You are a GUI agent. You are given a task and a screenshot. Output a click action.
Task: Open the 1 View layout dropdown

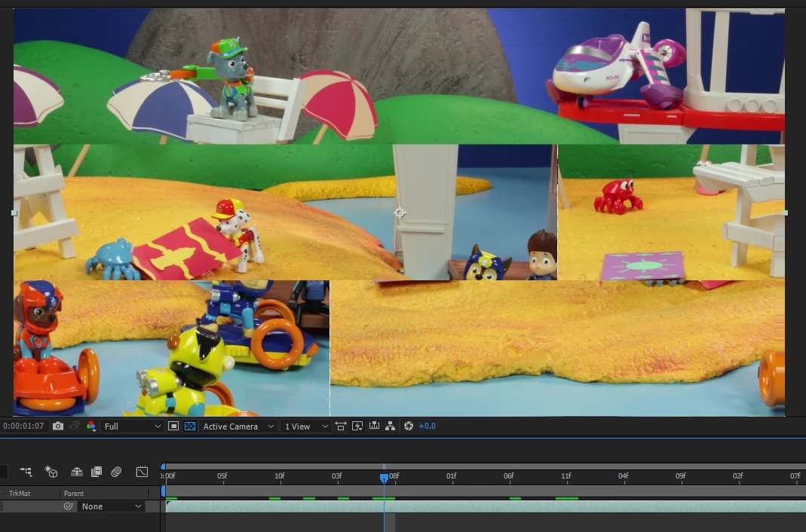306,427
